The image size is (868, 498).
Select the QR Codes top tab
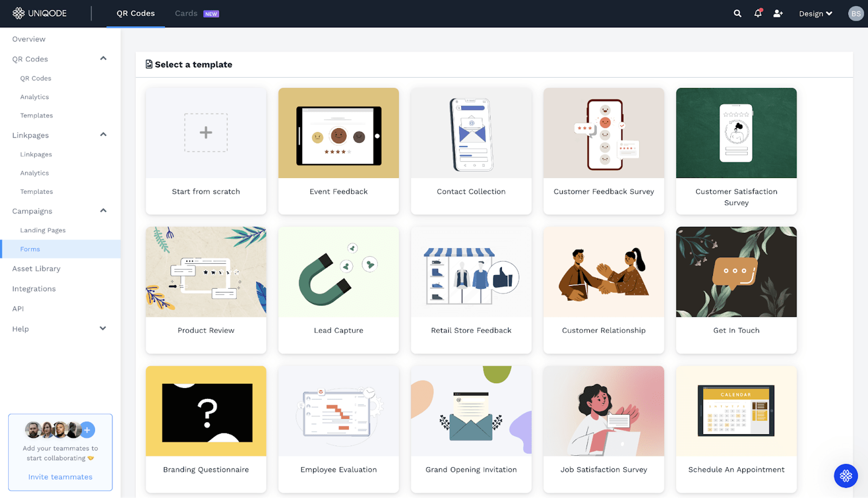[135, 13]
